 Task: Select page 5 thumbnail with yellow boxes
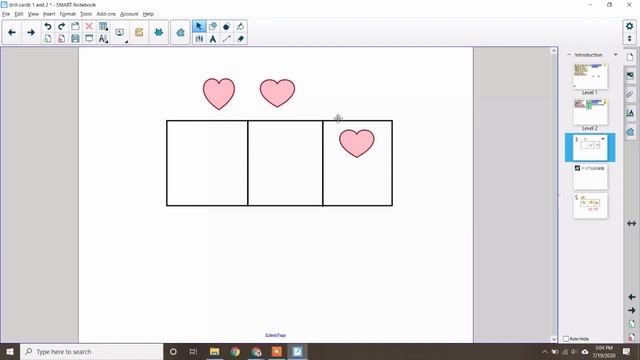tap(590, 206)
